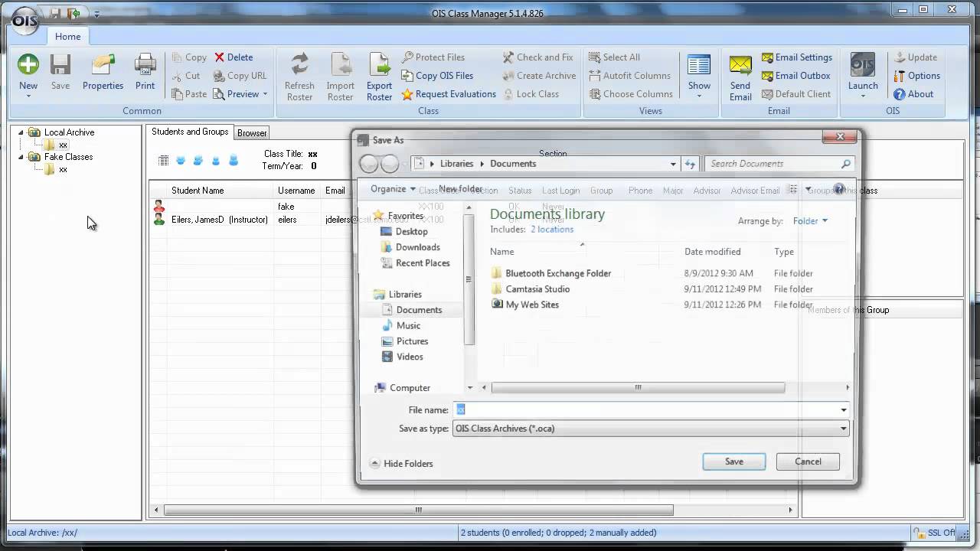Collapse the Local Archive tree node
980x551 pixels.
[21, 132]
